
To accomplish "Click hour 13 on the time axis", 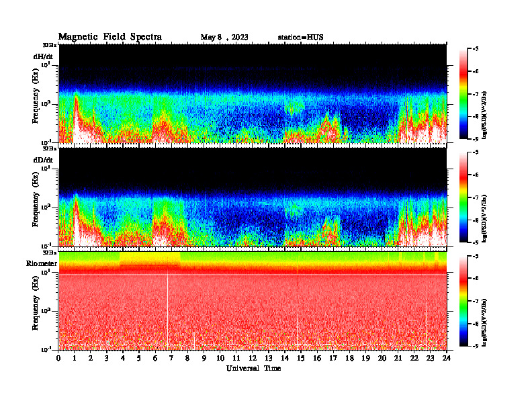I will click(269, 358).
